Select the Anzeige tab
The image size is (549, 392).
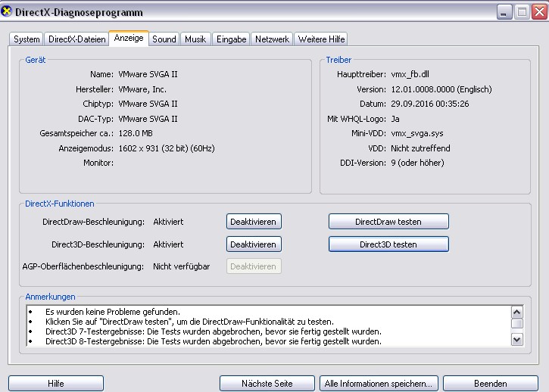[x=129, y=38]
